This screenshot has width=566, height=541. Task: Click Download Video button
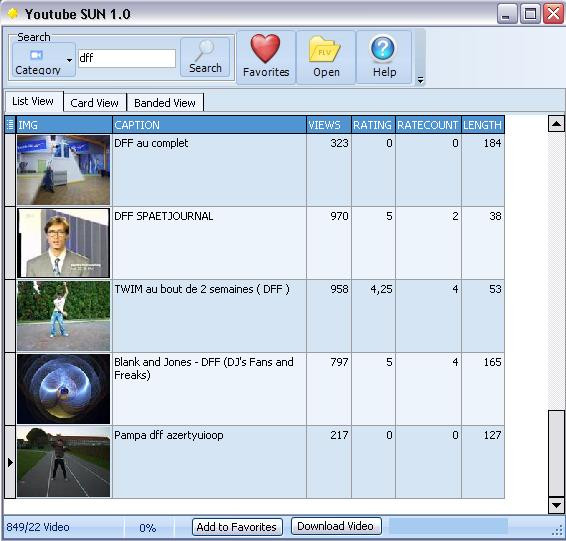point(336,526)
